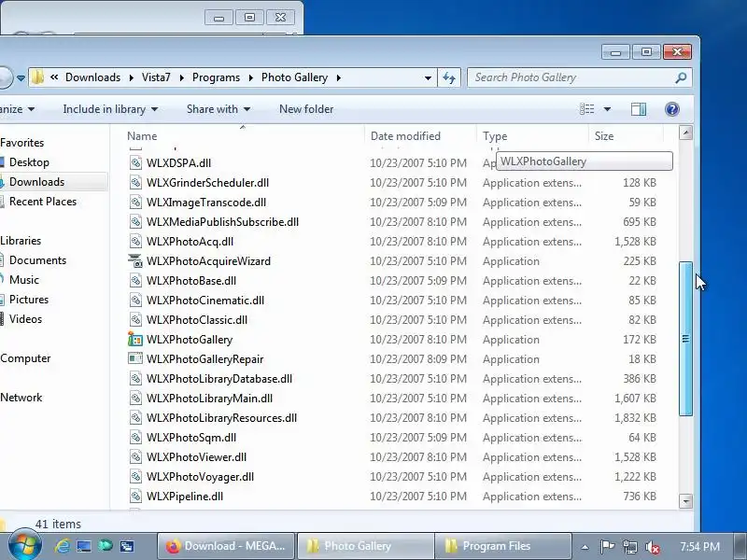
Task: Launch Internet Explorer from taskbar
Action: pyautogui.click(x=63, y=546)
